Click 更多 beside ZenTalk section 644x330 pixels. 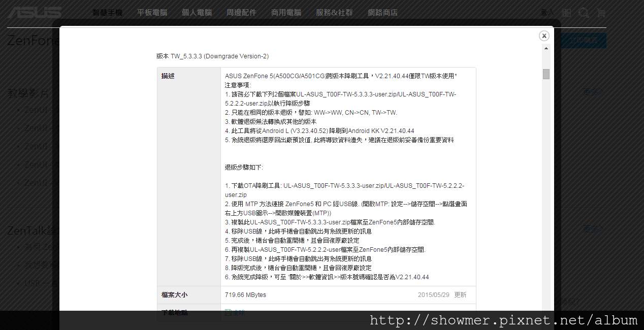594,229
